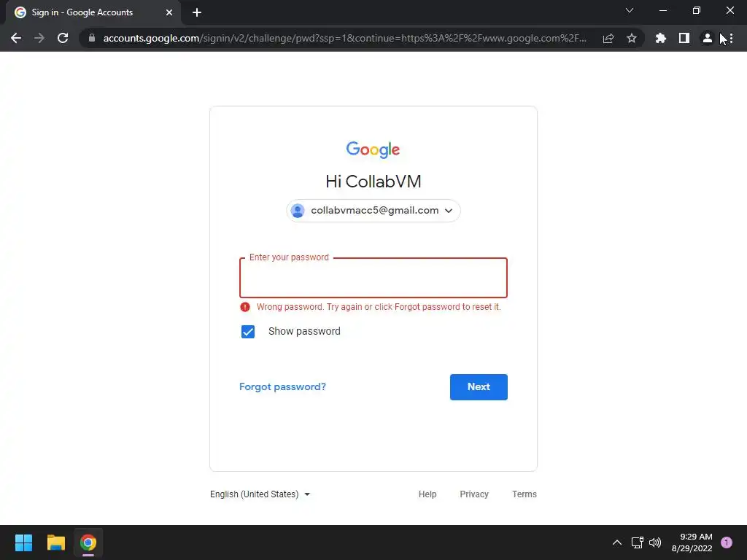Uncheck the Show password checkbox
The width and height of the screenshot is (747, 560).
coord(248,332)
